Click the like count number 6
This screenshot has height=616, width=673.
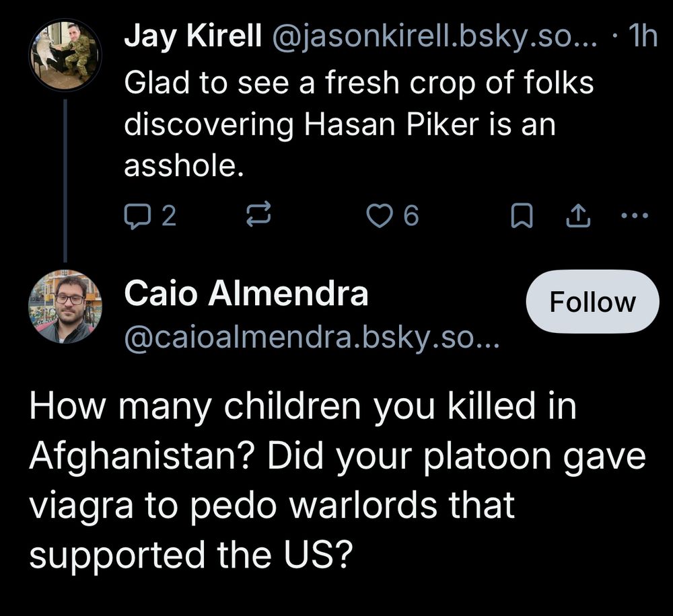[411, 216]
